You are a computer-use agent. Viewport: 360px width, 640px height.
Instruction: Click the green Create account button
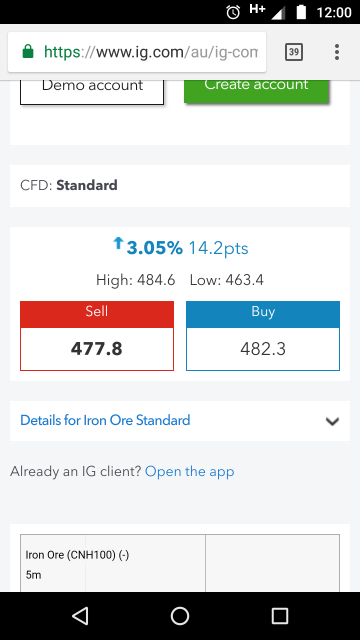256,90
